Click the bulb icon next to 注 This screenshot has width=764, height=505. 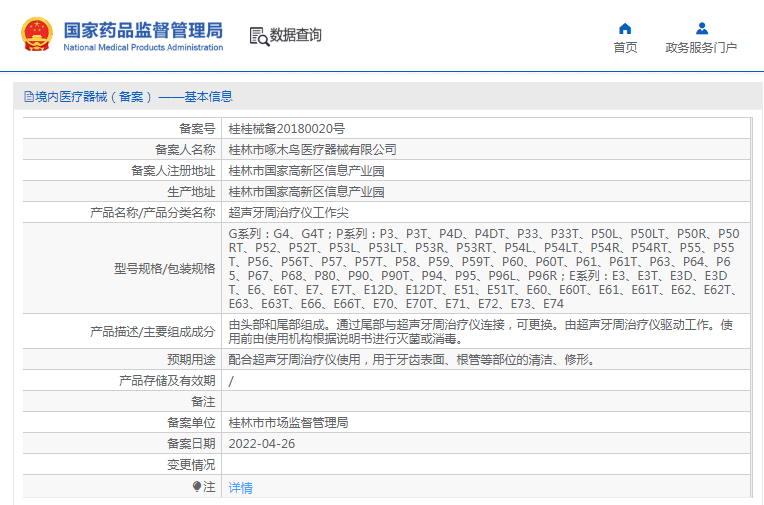pyautogui.click(x=197, y=486)
